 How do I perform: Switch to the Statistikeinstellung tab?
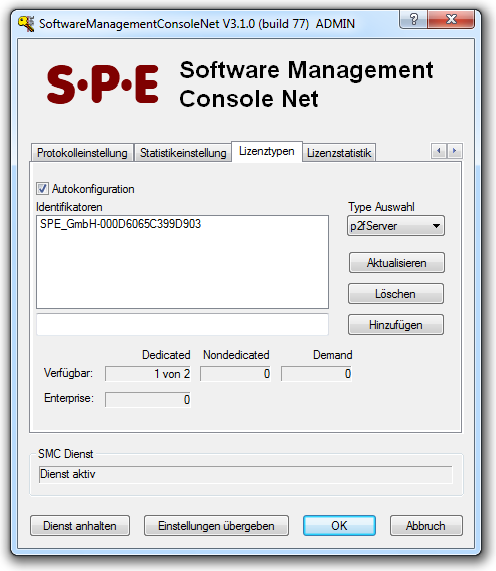click(183, 153)
